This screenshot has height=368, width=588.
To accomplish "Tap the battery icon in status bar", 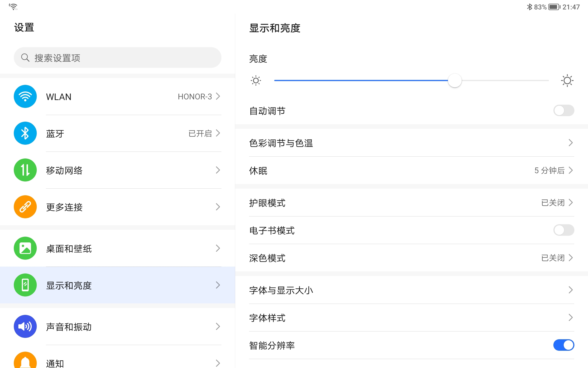I will pos(554,7).
